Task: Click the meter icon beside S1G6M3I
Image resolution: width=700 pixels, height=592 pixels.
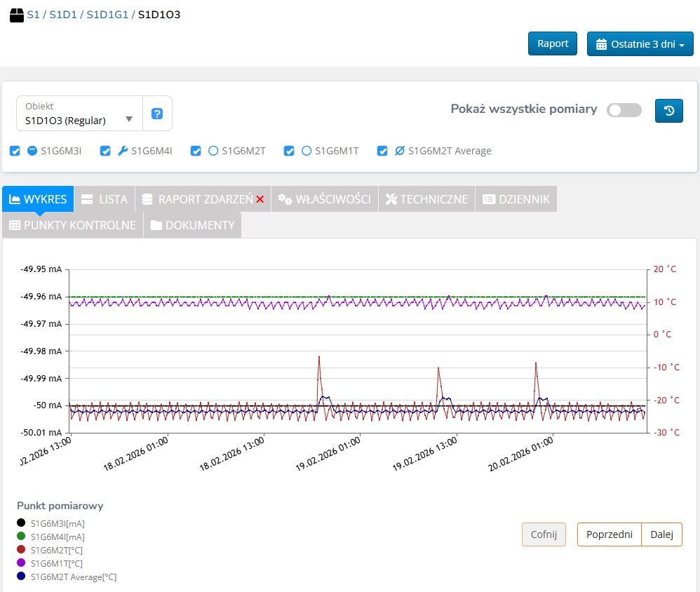Action: click(x=32, y=151)
